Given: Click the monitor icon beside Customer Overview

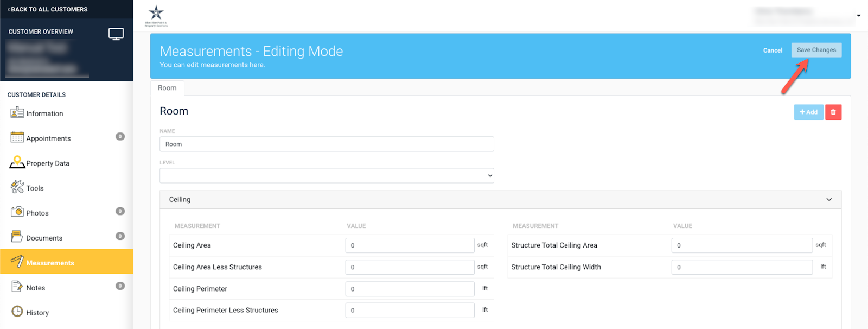Looking at the screenshot, I should coord(116,34).
